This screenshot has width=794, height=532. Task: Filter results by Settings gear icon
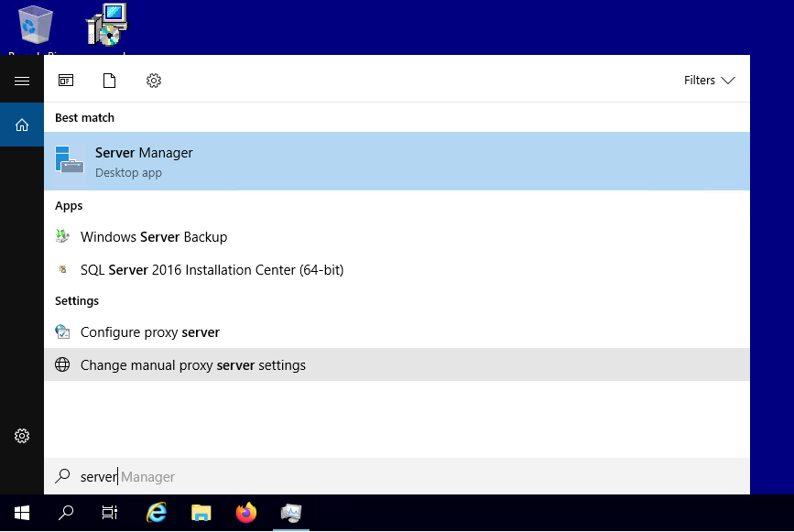(x=154, y=81)
